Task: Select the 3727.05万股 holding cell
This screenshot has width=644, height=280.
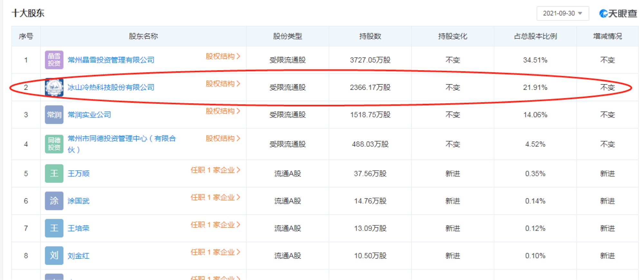Action: click(x=370, y=60)
